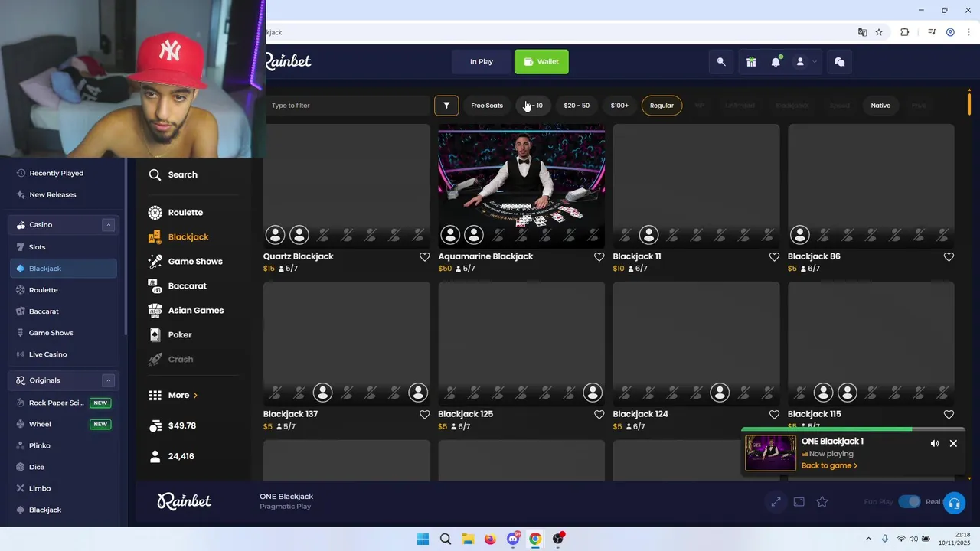Click the Back to game link
The image size is (980, 551).
pos(829,465)
